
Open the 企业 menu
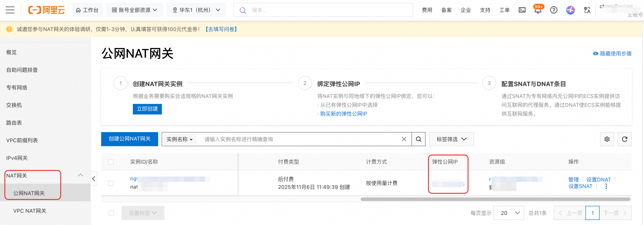click(x=465, y=10)
